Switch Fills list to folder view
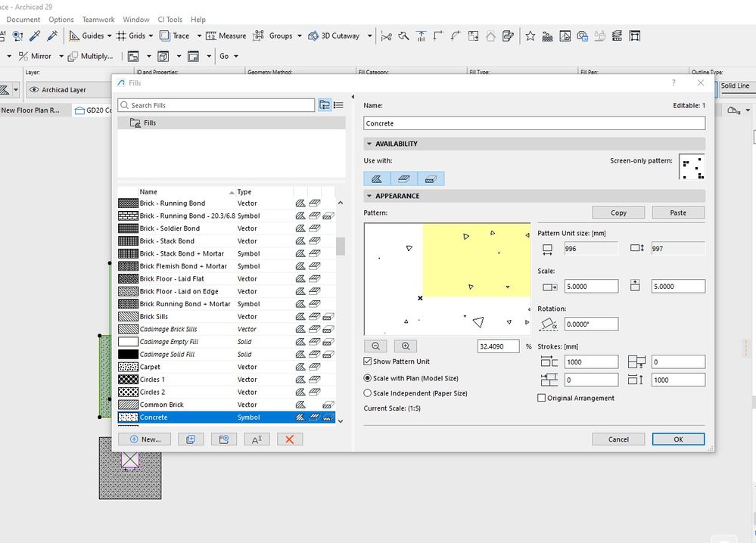Viewport: 756px width, 543px height. point(325,105)
